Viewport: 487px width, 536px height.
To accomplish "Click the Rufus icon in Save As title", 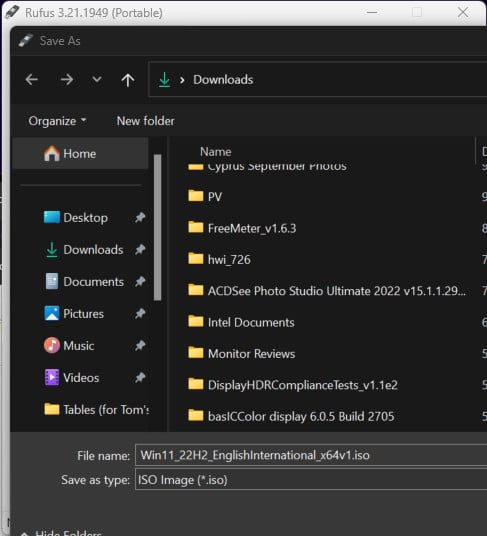I will point(26,41).
